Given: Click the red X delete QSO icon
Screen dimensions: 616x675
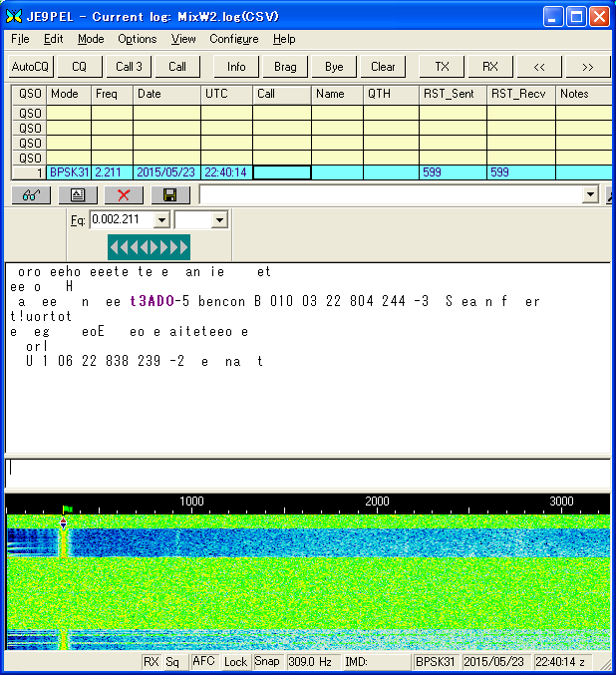Looking at the screenshot, I should pyautogui.click(x=124, y=195).
